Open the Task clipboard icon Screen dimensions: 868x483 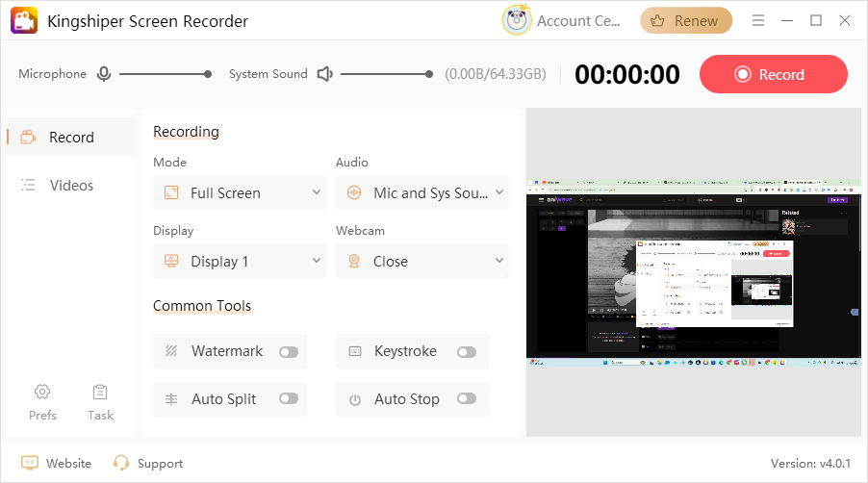coord(100,392)
